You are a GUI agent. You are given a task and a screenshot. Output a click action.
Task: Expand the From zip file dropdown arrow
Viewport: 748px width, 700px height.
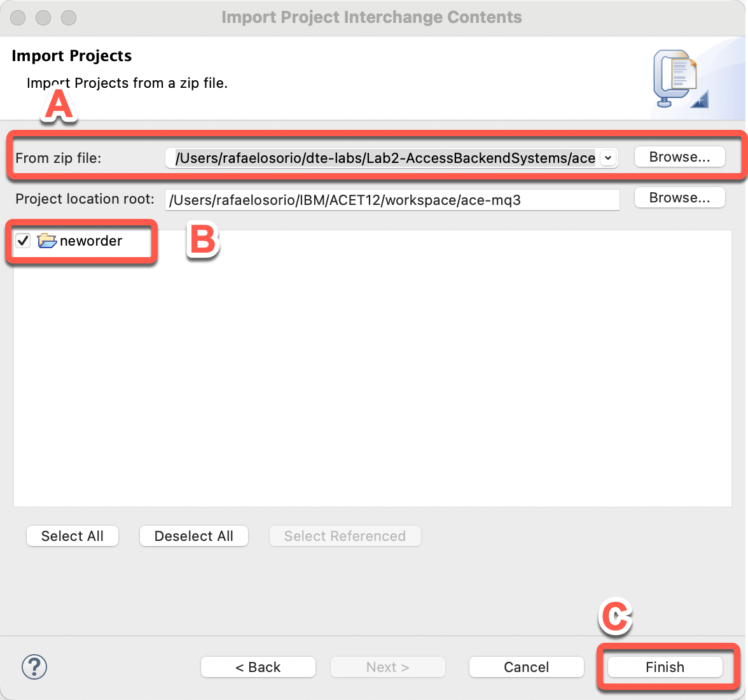(x=608, y=158)
